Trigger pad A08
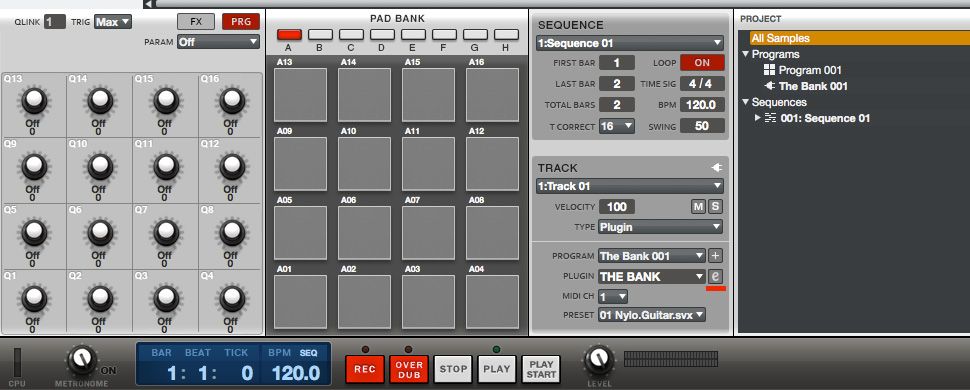 (492, 233)
